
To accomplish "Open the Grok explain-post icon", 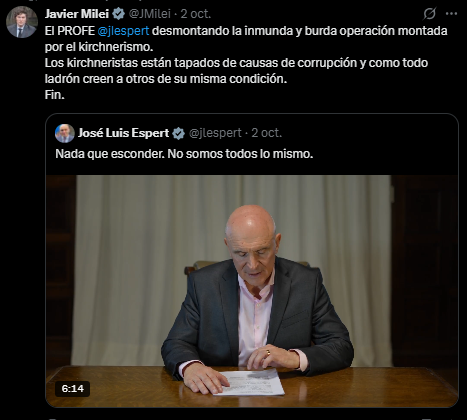I will point(430,14).
